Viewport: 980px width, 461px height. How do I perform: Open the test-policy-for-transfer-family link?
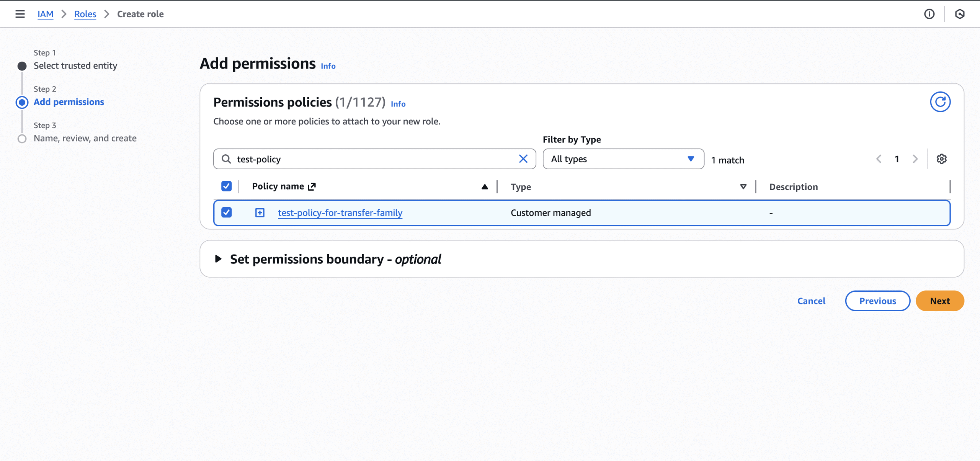[340, 213]
